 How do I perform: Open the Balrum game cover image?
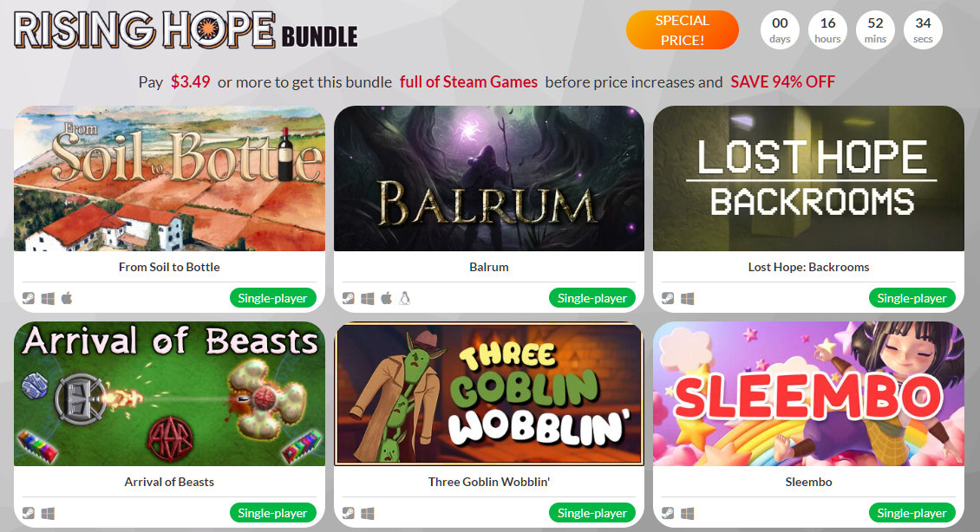pyautogui.click(x=489, y=178)
